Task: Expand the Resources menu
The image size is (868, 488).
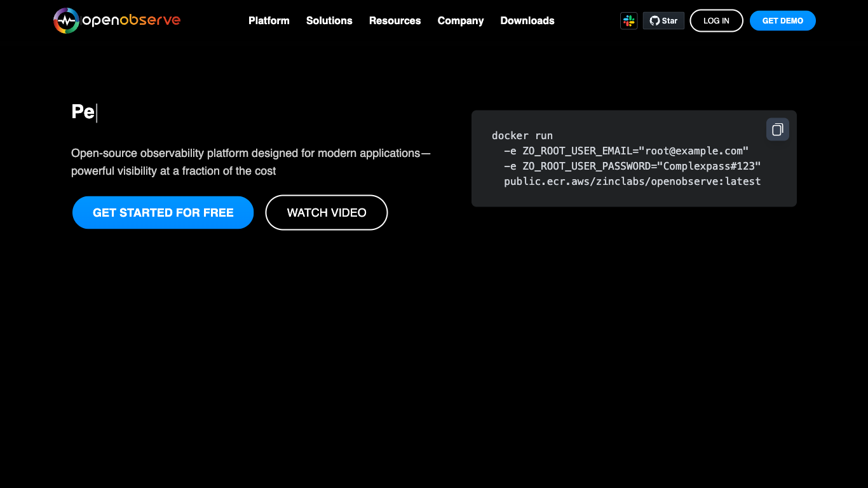Action: pos(395,21)
